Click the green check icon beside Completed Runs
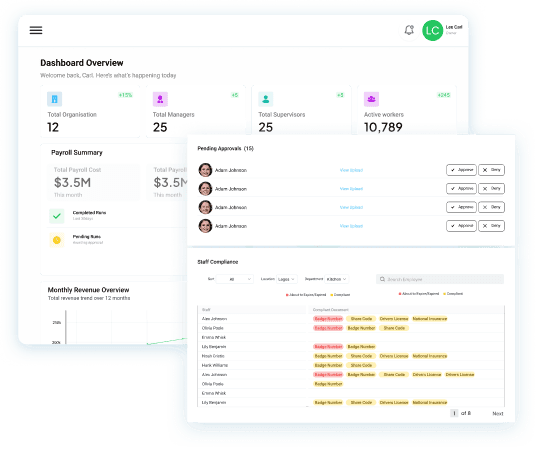This screenshot has width=537, height=449. click(x=57, y=216)
